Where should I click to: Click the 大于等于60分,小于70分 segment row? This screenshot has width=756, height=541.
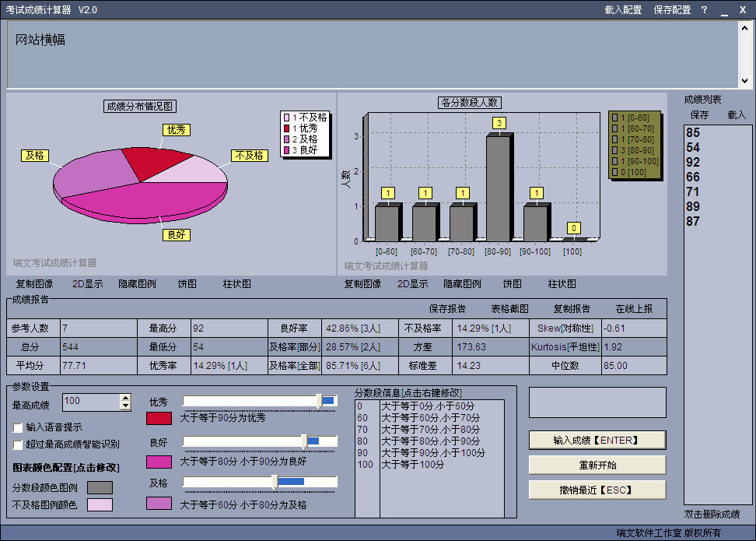tap(429, 418)
